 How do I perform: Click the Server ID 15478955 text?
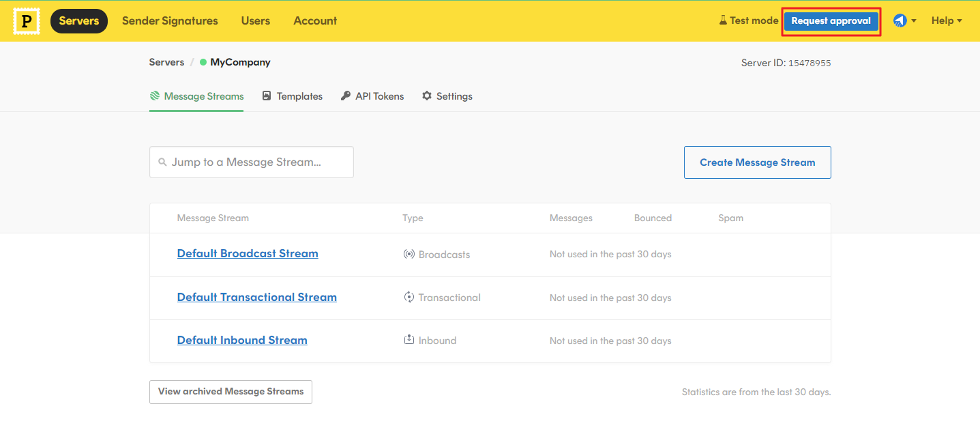click(786, 63)
